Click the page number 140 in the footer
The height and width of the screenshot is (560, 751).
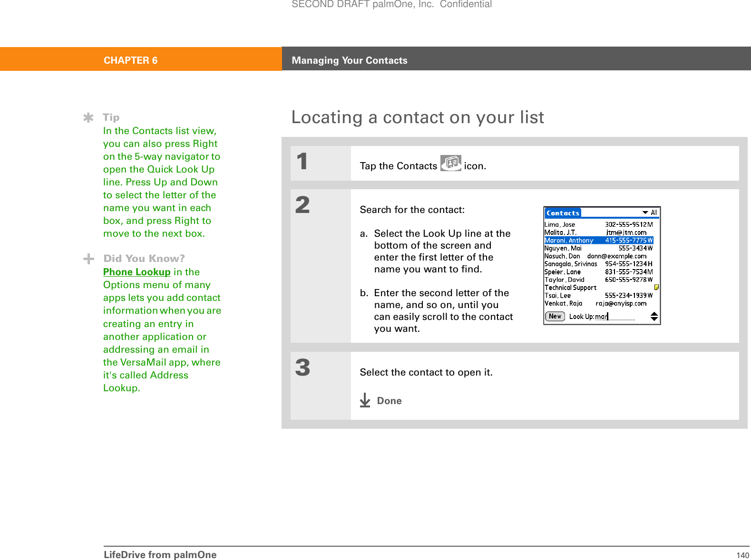coord(742,555)
